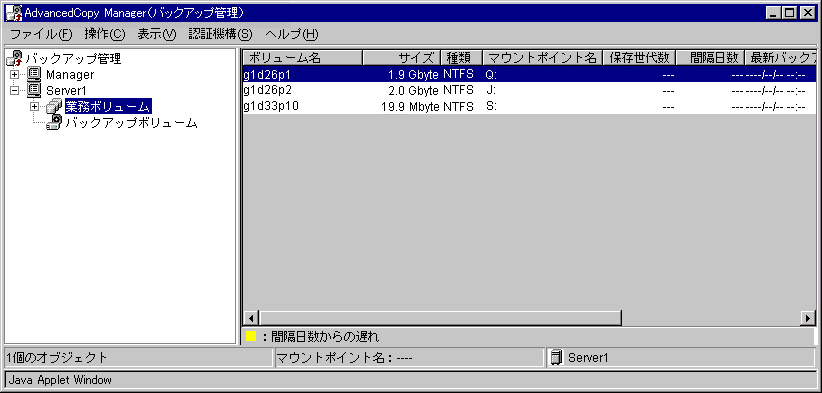Select volume row g1d33p10
The width and height of the screenshot is (822, 393).
point(529,106)
